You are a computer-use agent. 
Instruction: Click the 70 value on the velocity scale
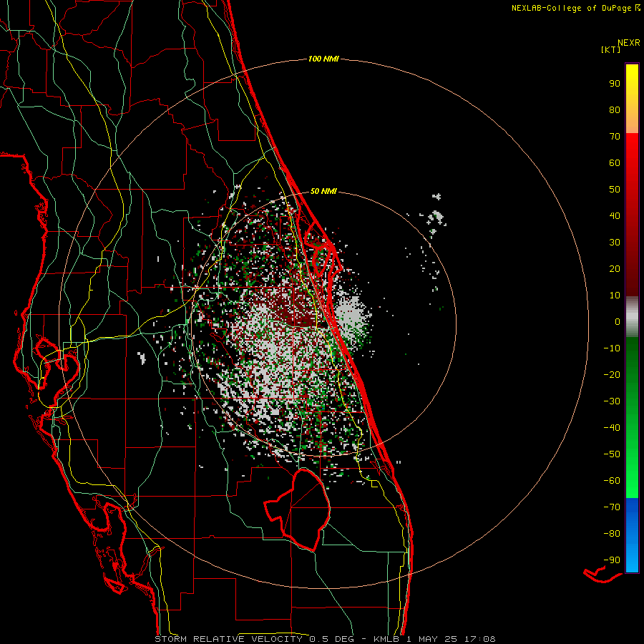(615, 137)
